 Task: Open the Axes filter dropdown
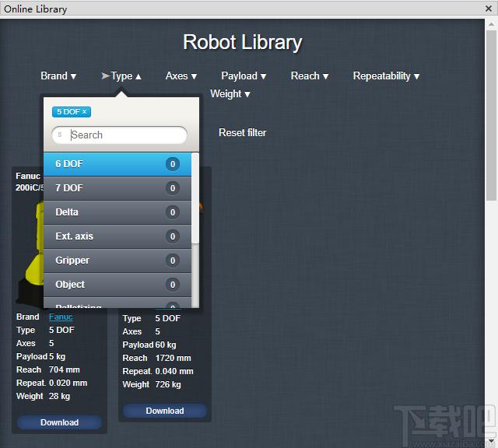[x=181, y=76]
